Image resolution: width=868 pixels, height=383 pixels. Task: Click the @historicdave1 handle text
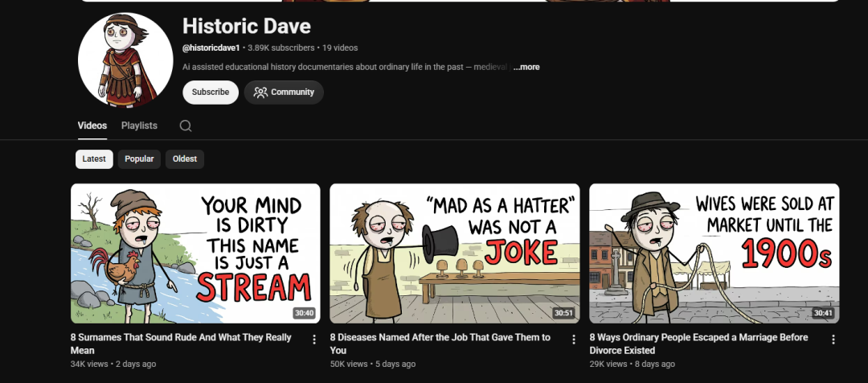(211, 47)
